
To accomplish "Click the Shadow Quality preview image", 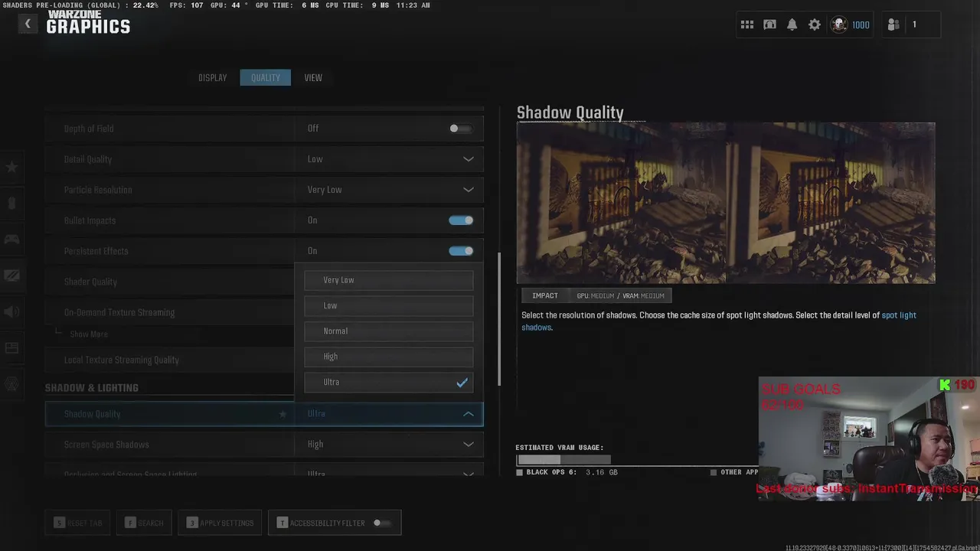I will pyautogui.click(x=725, y=203).
